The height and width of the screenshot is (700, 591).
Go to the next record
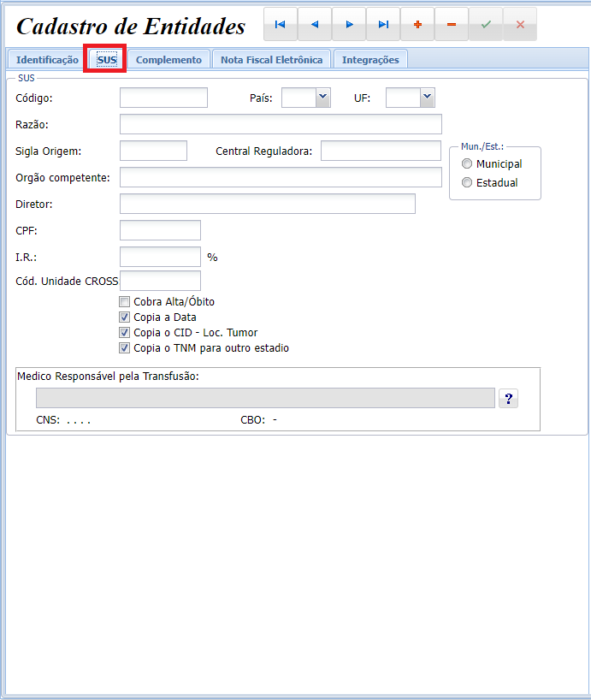coord(349,25)
